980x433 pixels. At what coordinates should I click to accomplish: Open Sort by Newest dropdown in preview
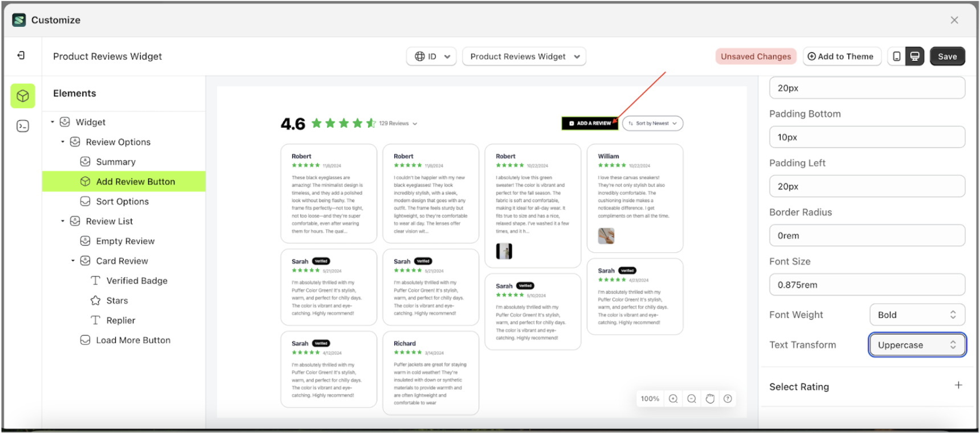[x=652, y=124]
